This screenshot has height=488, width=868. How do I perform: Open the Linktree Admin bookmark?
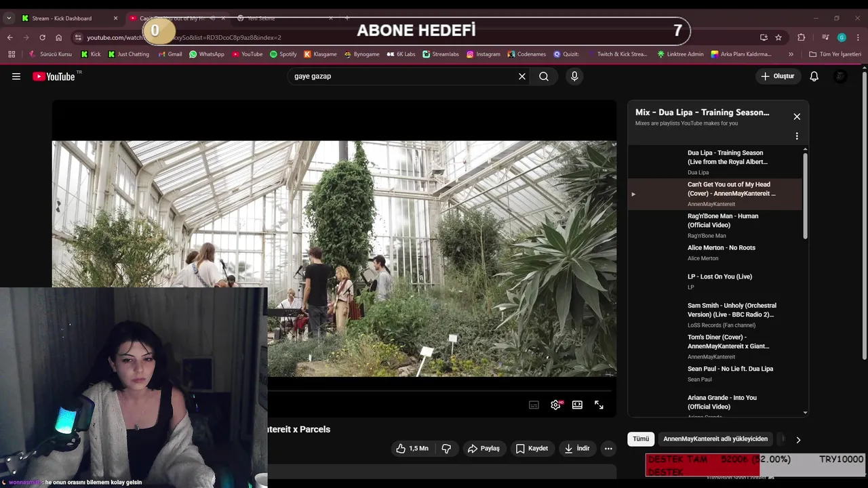680,54
